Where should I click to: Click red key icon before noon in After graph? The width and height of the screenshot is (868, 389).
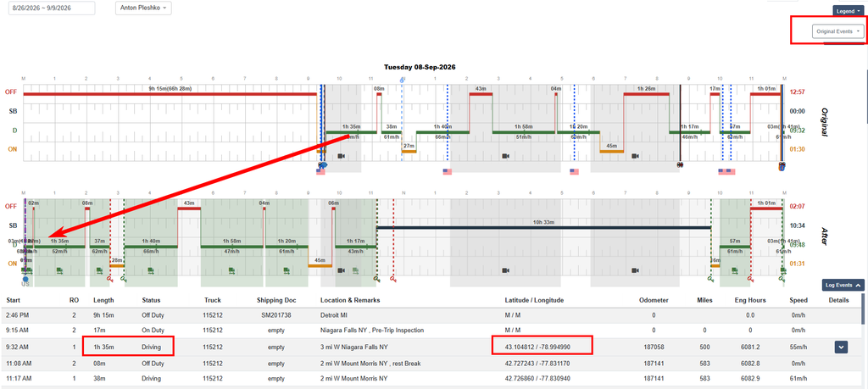coord(393,280)
